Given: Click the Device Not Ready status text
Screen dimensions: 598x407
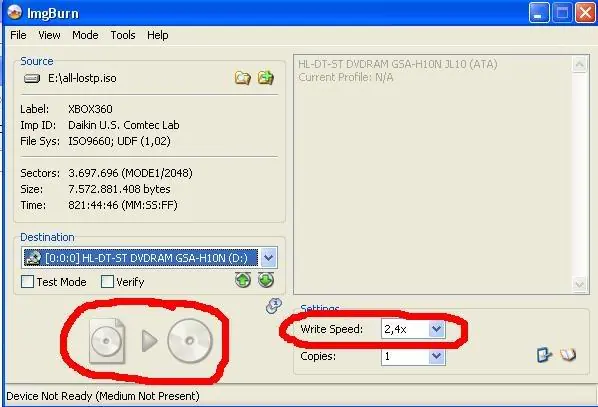Looking at the screenshot, I should [103, 396].
